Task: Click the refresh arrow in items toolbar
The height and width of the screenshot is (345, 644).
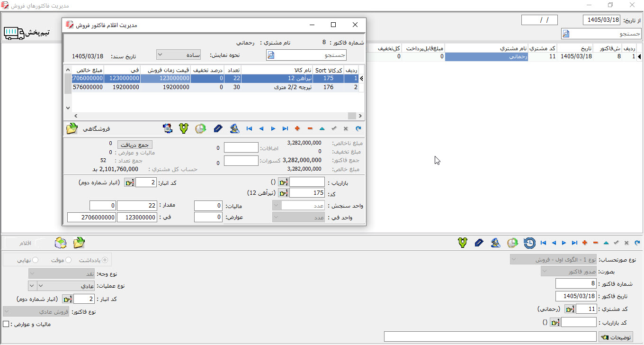Action: click(358, 128)
